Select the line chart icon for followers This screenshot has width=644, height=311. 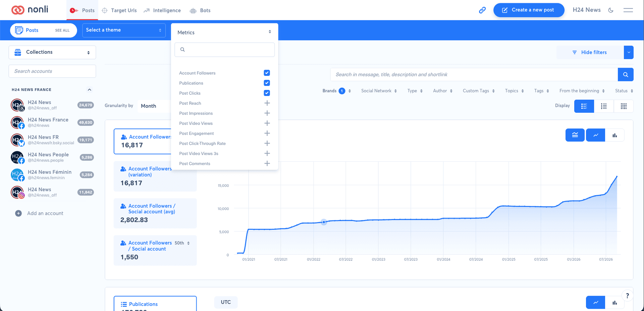(x=596, y=135)
